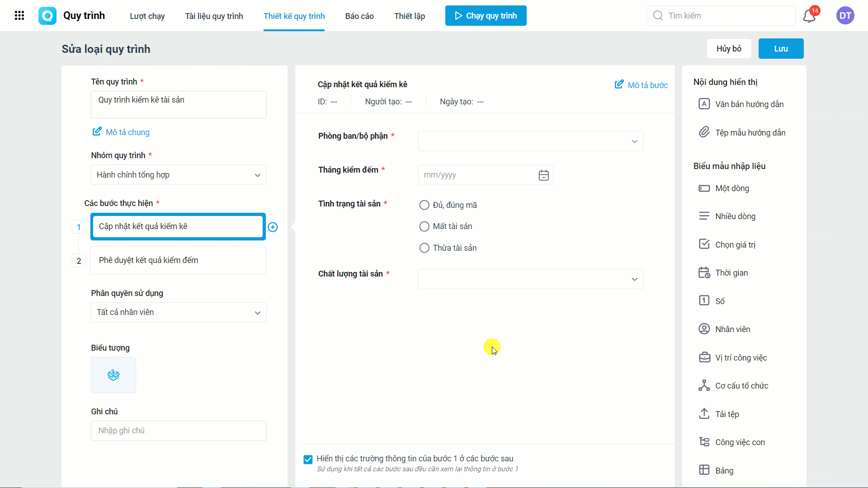This screenshot has width=868, height=488.
Task: Add a Bảng table field
Action: point(716,470)
